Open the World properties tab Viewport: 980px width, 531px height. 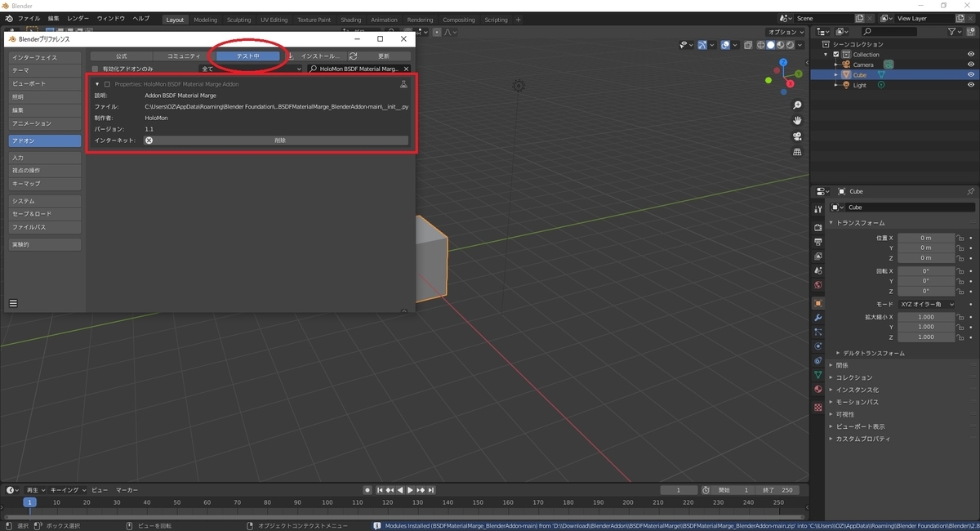(x=817, y=285)
